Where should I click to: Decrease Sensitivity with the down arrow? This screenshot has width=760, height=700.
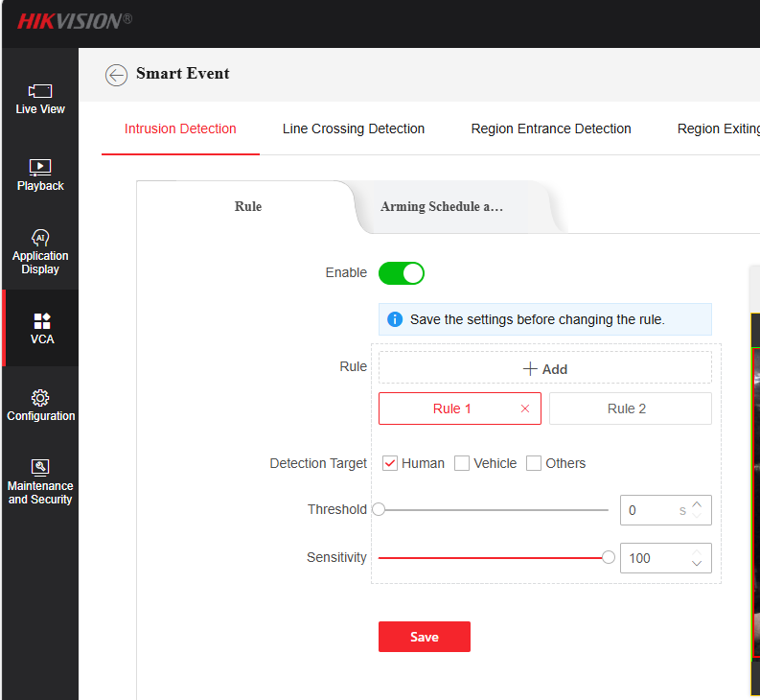click(697, 564)
